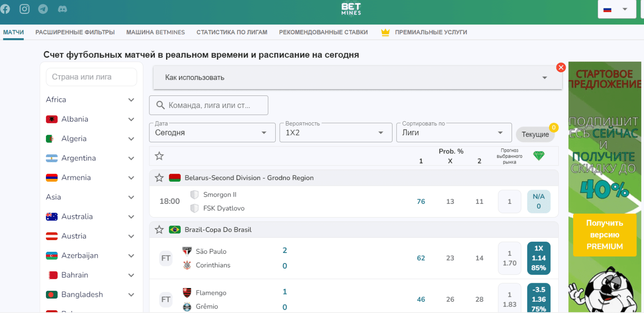
Task: Expand the Austria leagues chevron
Action: (131, 236)
